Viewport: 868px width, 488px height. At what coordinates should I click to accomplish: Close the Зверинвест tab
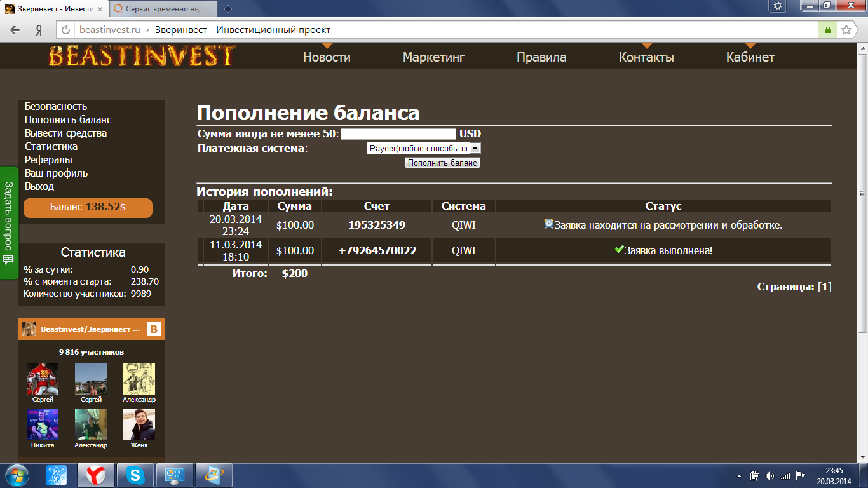tap(100, 10)
